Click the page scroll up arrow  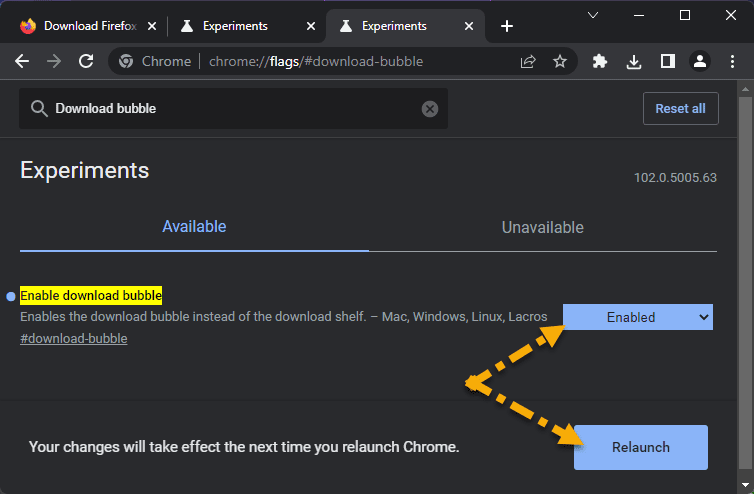(x=745, y=89)
